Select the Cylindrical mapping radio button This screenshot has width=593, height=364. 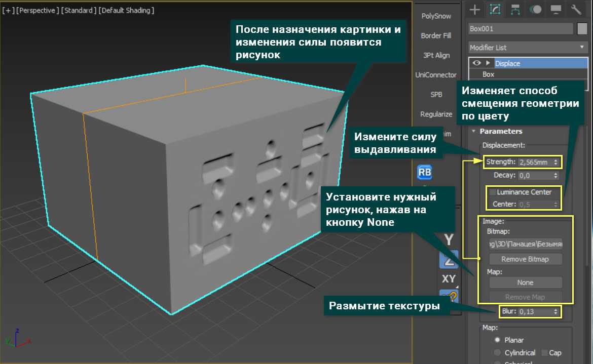(x=497, y=353)
